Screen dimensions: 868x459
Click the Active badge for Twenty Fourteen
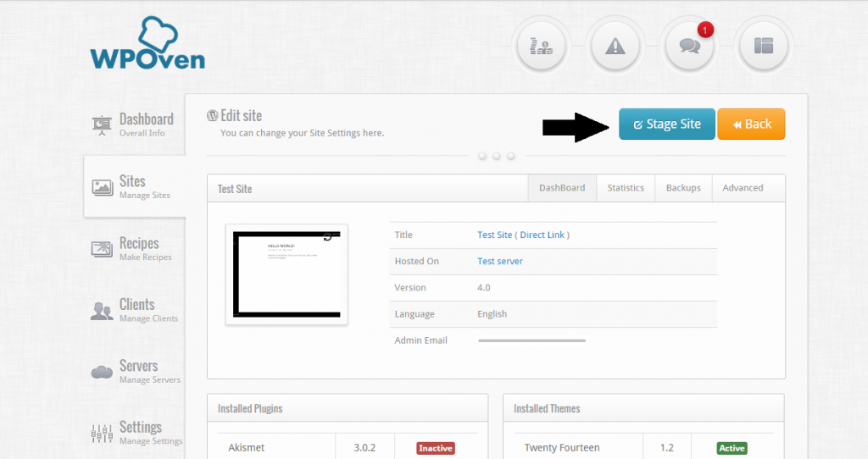(732, 448)
